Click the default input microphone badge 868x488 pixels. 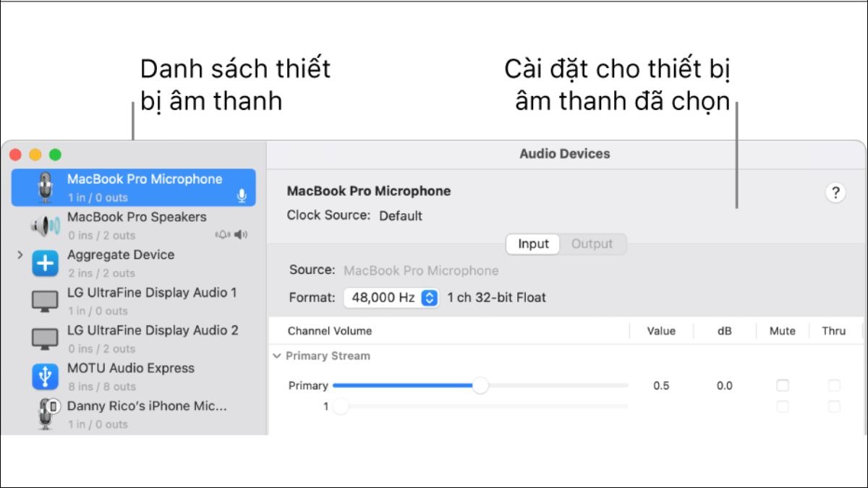242,197
